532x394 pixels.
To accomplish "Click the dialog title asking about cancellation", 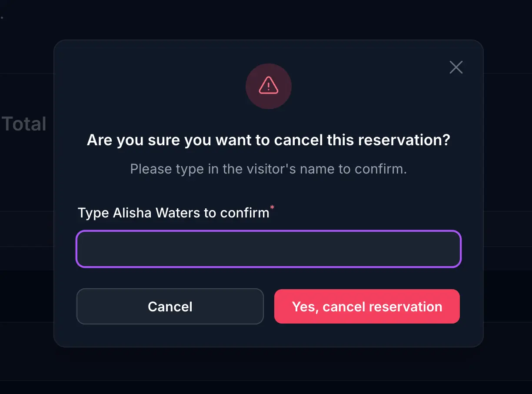I will [269, 140].
